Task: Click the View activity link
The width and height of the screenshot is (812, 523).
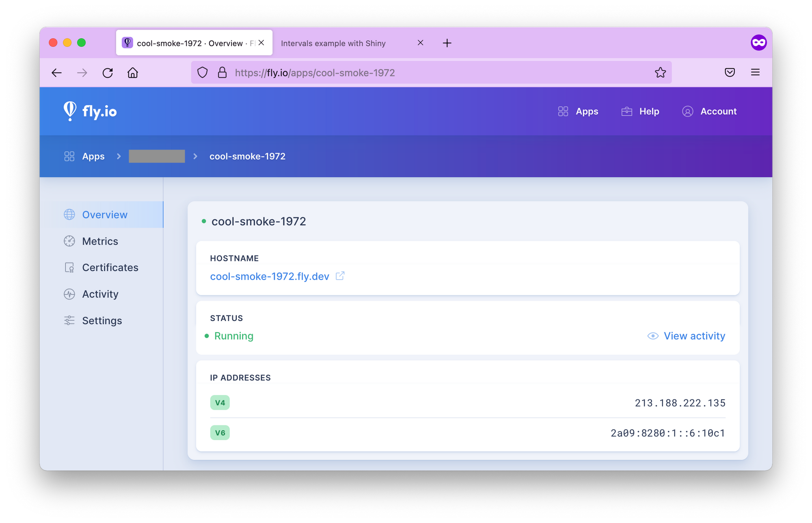Action: click(x=694, y=336)
